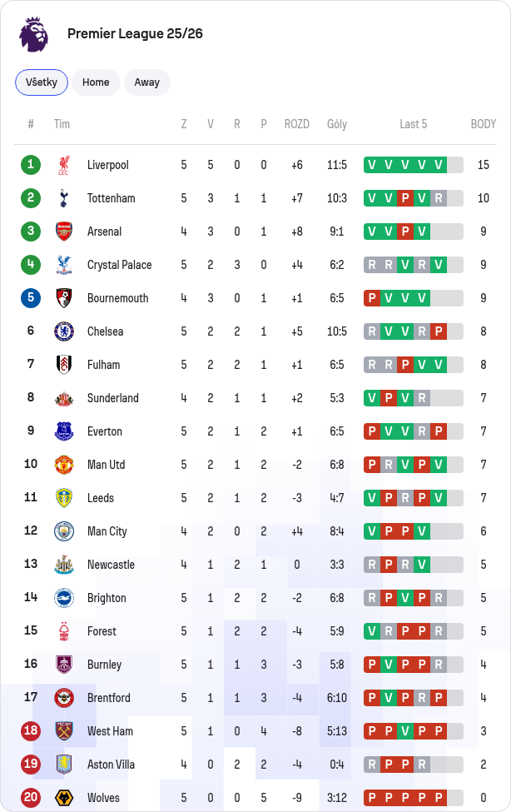Switch to the Home table tab
The width and height of the screenshot is (511, 812).
96,82
